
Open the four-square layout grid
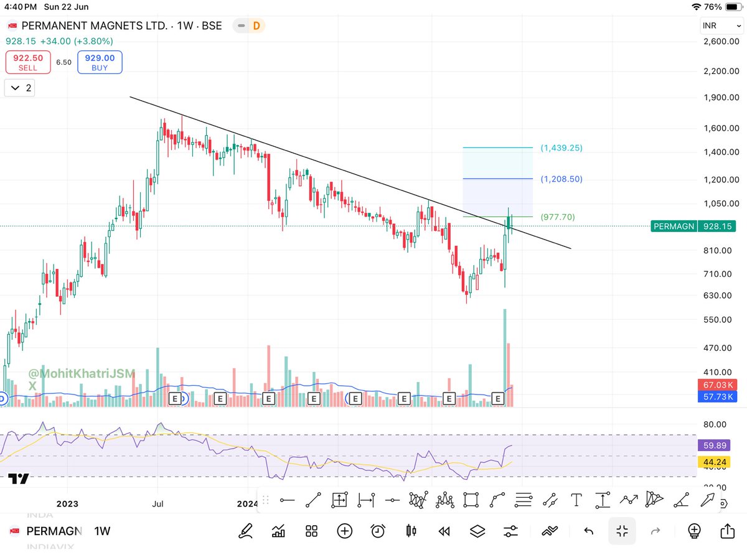coord(312,531)
